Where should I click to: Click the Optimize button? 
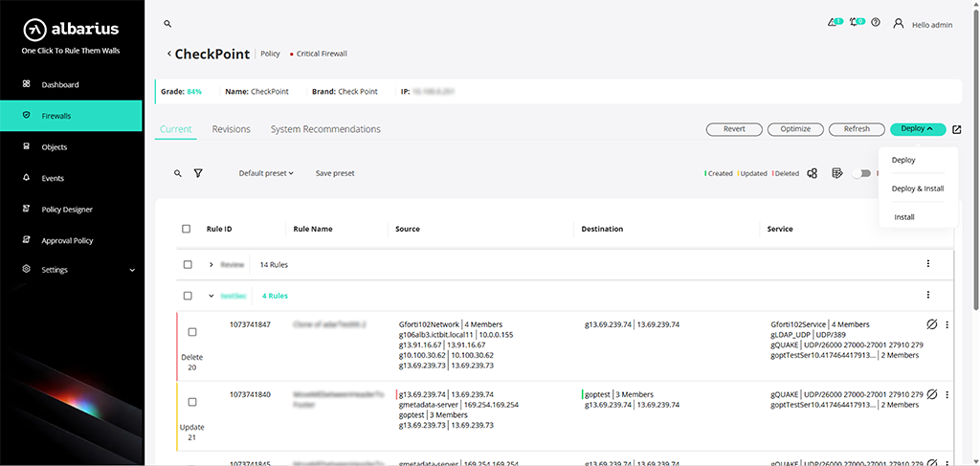click(x=795, y=129)
